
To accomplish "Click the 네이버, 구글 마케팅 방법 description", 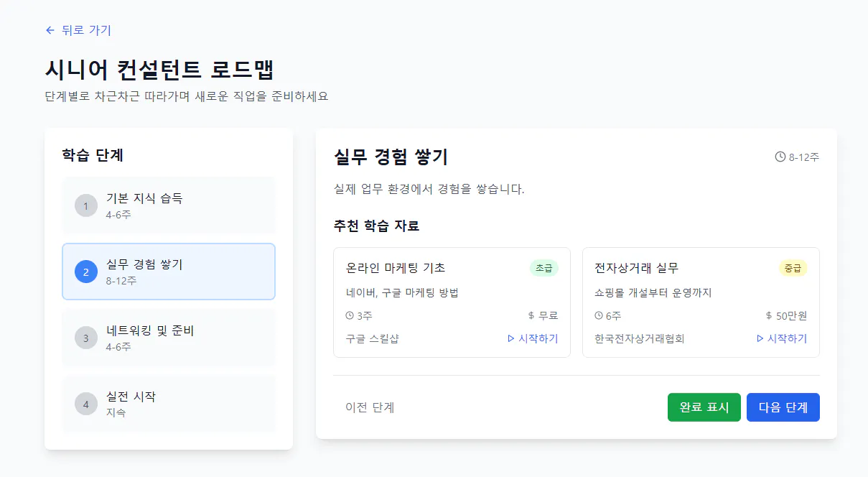I will coord(401,292).
